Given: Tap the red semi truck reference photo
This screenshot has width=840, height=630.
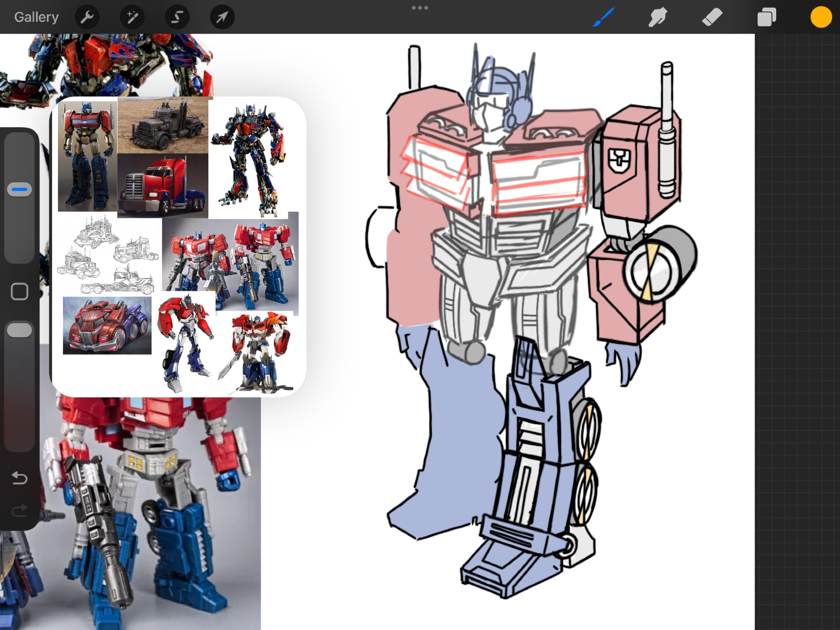Looking at the screenshot, I should (x=163, y=186).
